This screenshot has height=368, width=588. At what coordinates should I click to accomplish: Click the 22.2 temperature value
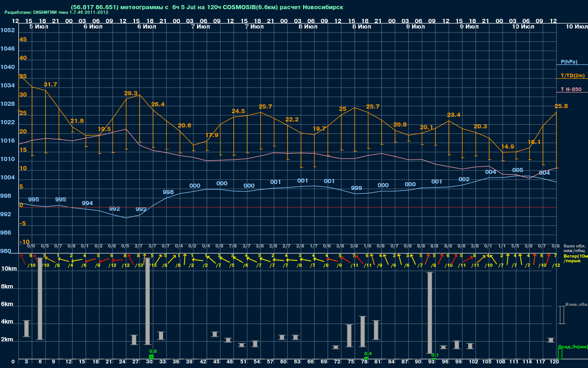click(x=292, y=120)
